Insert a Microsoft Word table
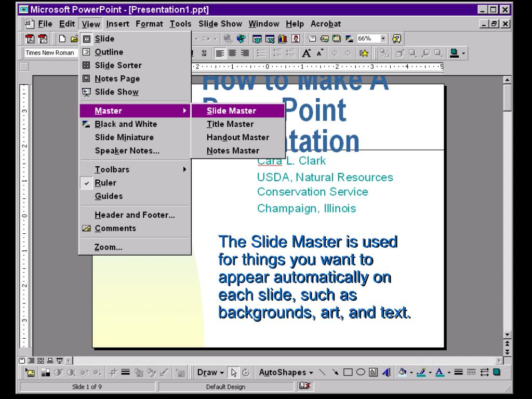 pos(257,39)
